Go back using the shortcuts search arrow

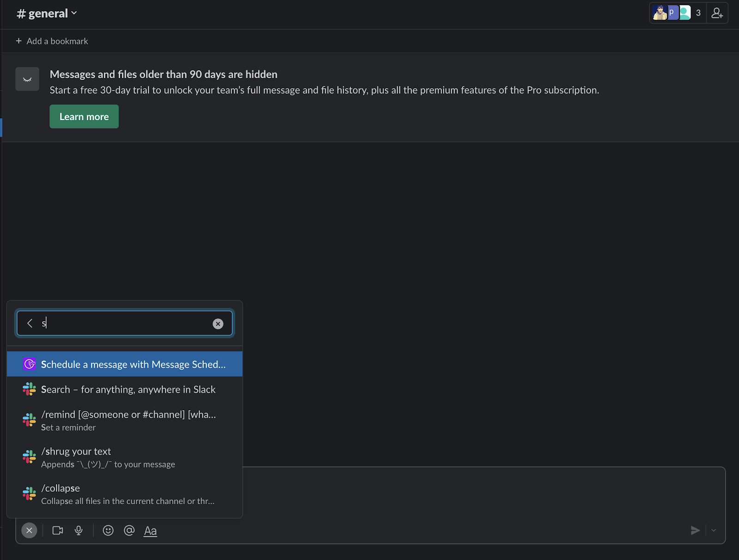click(30, 323)
